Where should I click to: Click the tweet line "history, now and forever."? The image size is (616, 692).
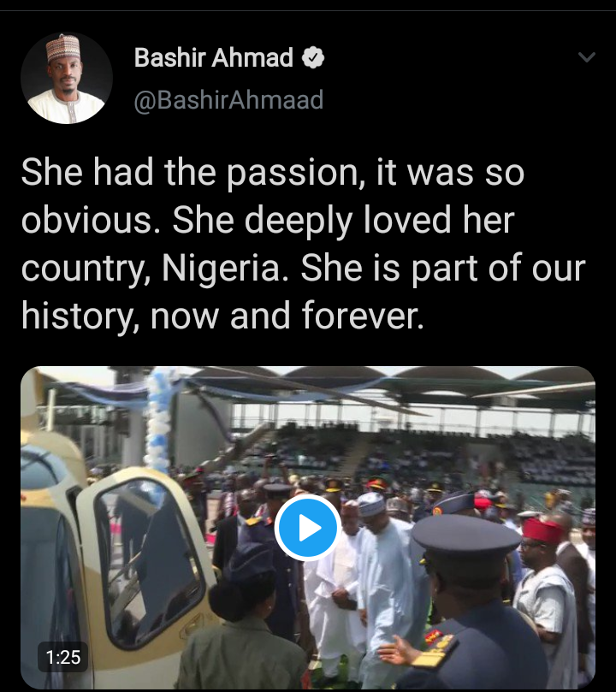click(x=222, y=316)
